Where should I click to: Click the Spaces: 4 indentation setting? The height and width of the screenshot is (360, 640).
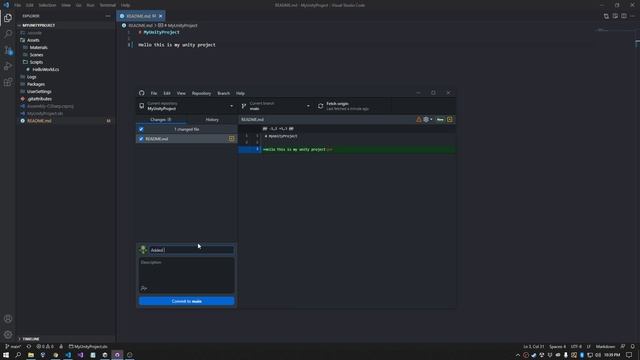[557, 347]
